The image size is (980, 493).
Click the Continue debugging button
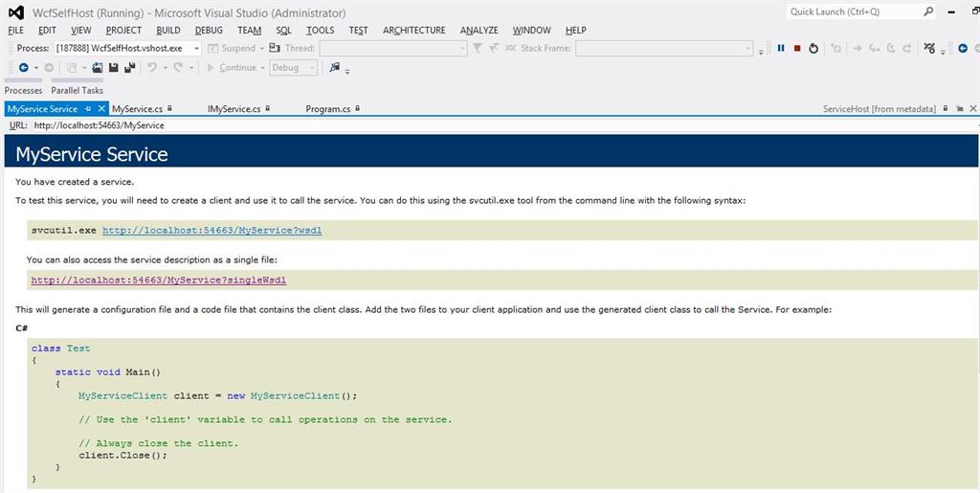[x=232, y=67]
